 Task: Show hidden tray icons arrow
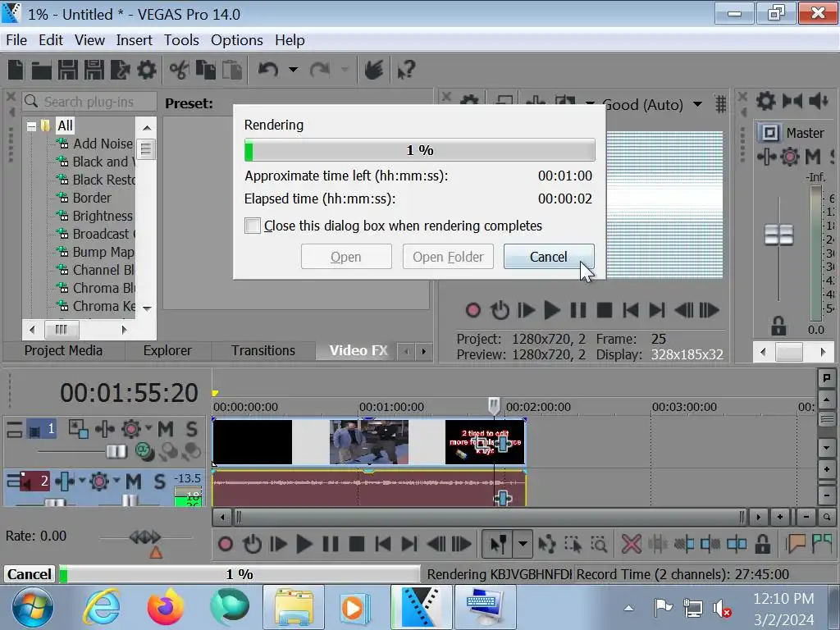(x=628, y=608)
